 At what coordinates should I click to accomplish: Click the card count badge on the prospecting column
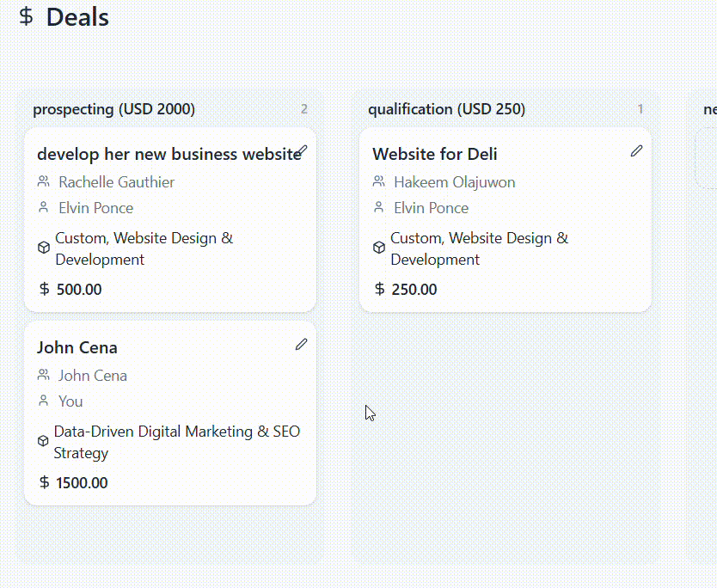(x=304, y=108)
